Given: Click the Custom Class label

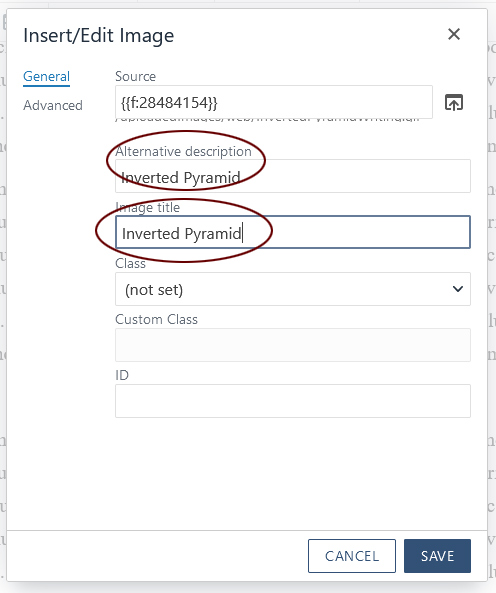Looking at the screenshot, I should tap(157, 320).
